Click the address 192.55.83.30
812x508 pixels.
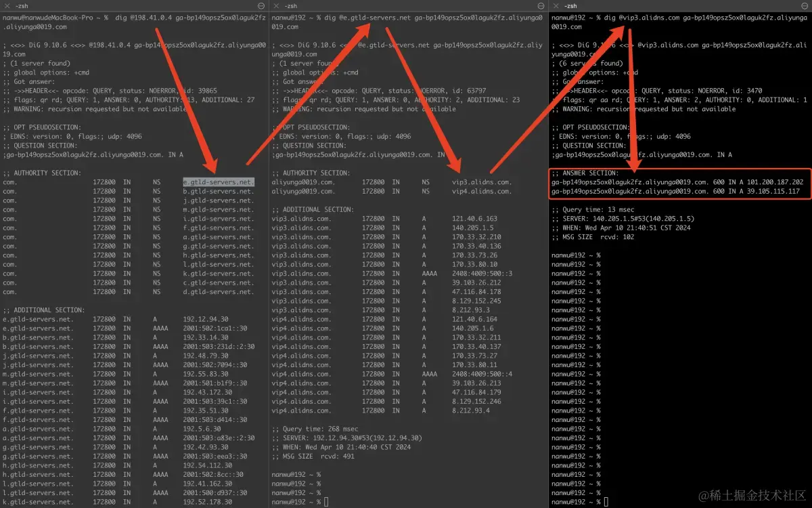point(206,374)
